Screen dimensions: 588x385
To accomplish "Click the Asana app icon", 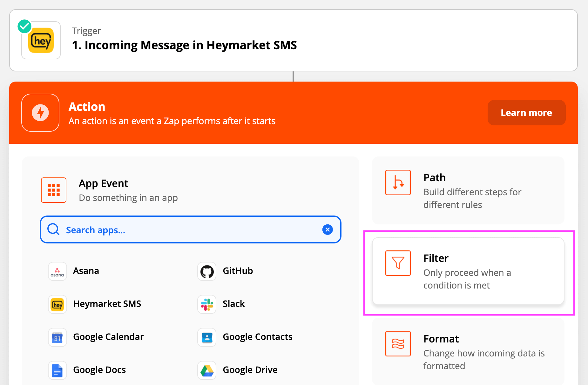I will pyautogui.click(x=57, y=271).
